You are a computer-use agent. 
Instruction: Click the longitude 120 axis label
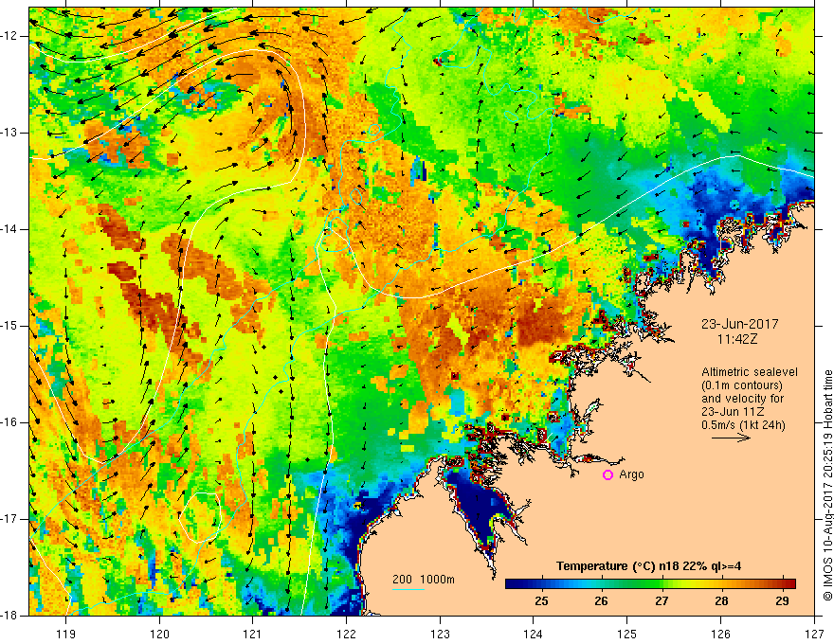click(159, 634)
